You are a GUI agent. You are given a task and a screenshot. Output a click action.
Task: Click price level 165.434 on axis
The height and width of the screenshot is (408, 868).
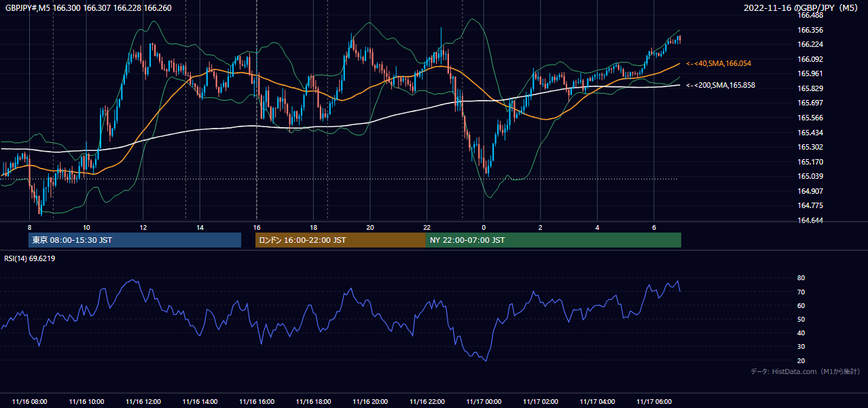click(x=810, y=133)
